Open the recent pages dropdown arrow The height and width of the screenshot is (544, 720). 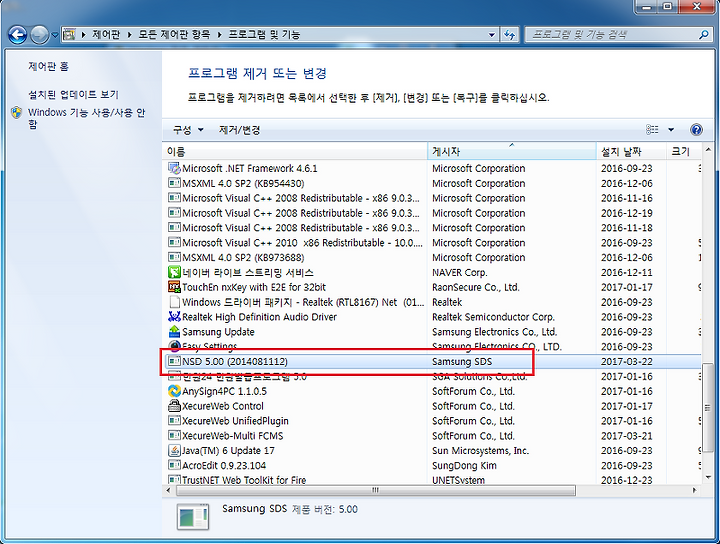tap(55, 35)
